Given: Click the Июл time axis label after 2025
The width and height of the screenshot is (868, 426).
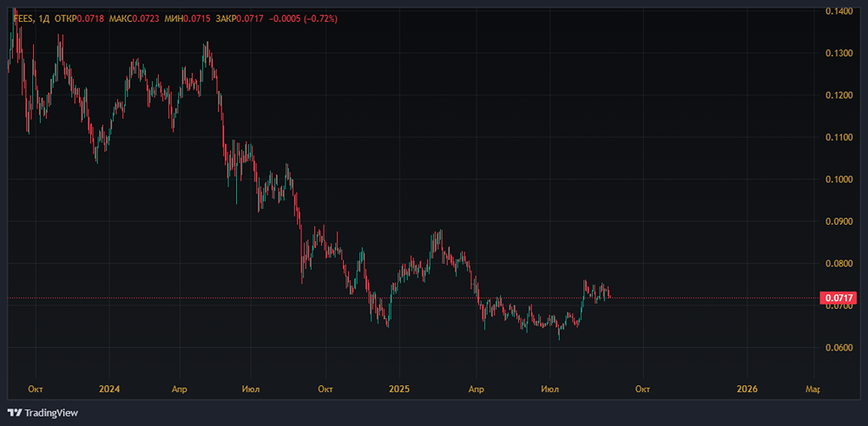Looking at the screenshot, I should point(550,389).
